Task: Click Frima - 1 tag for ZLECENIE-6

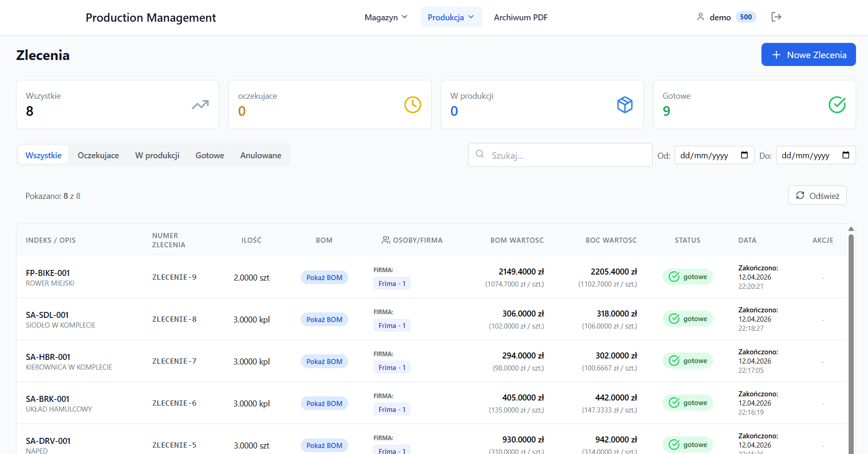Action: click(392, 409)
